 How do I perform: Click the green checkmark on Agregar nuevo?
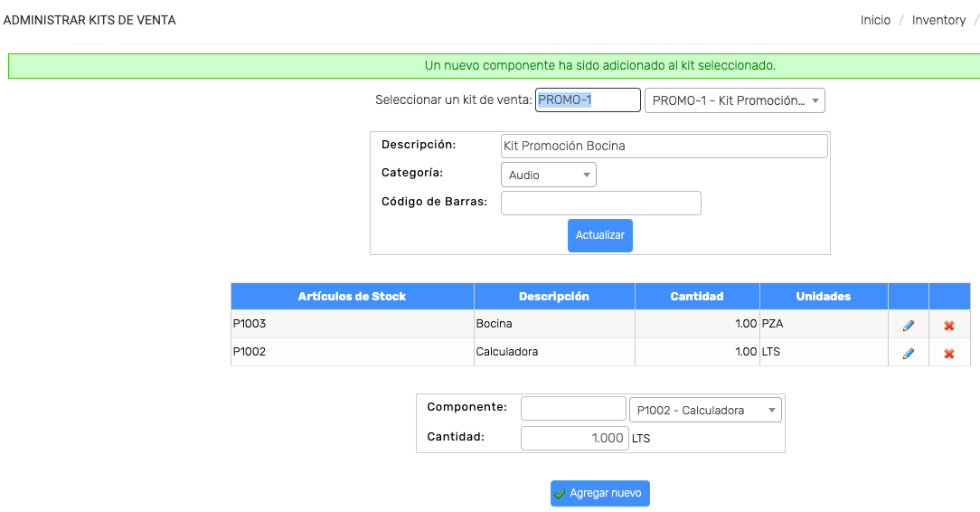pyautogui.click(x=560, y=493)
